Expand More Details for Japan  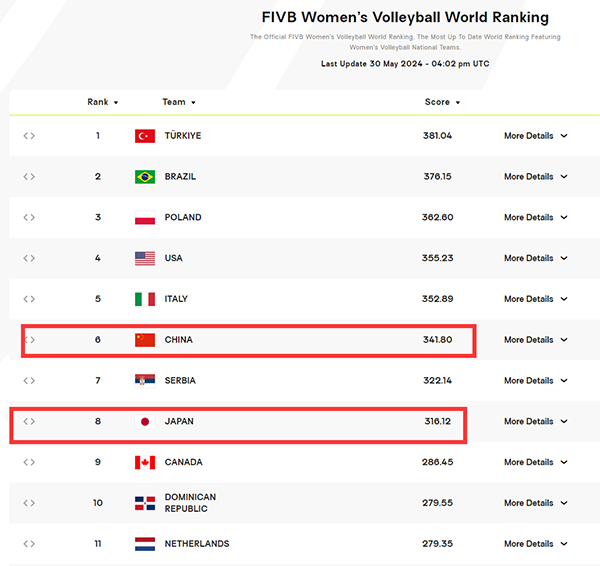pyautogui.click(x=535, y=421)
